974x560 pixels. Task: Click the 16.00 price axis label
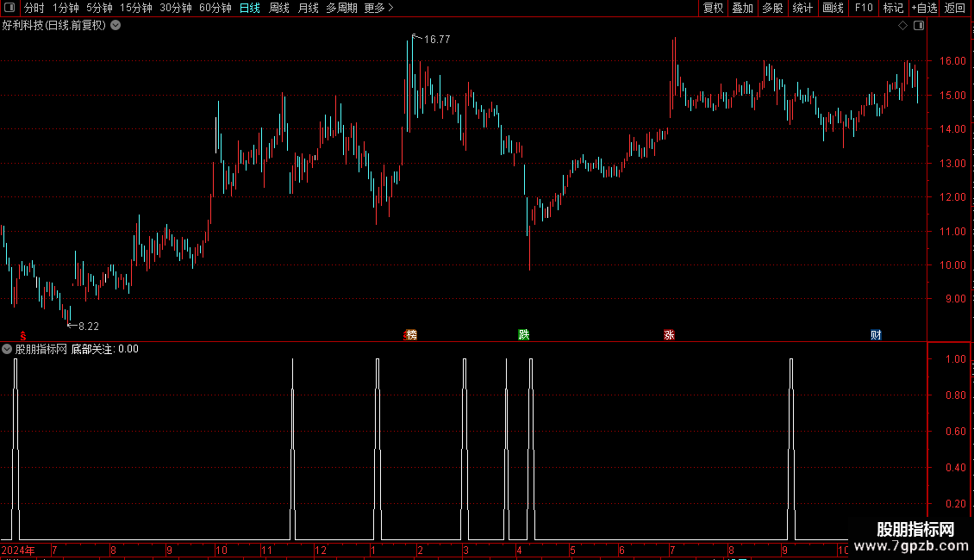pyautogui.click(x=952, y=61)
